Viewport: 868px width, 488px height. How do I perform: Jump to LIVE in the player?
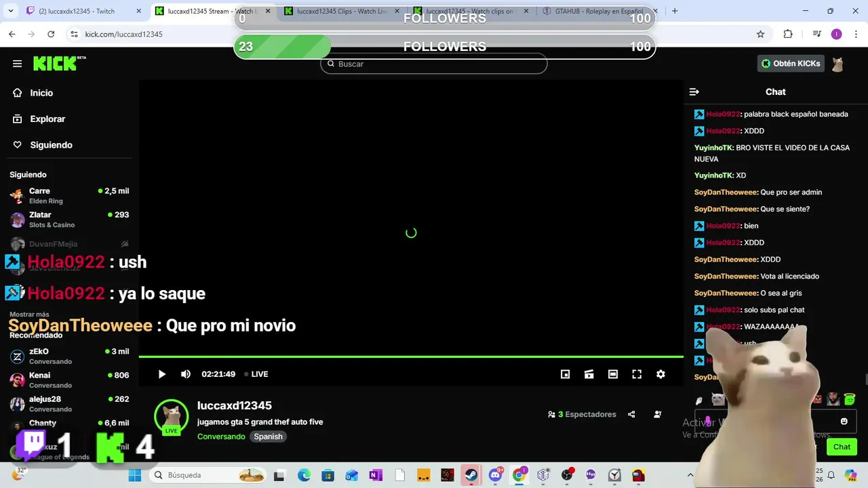256,374
